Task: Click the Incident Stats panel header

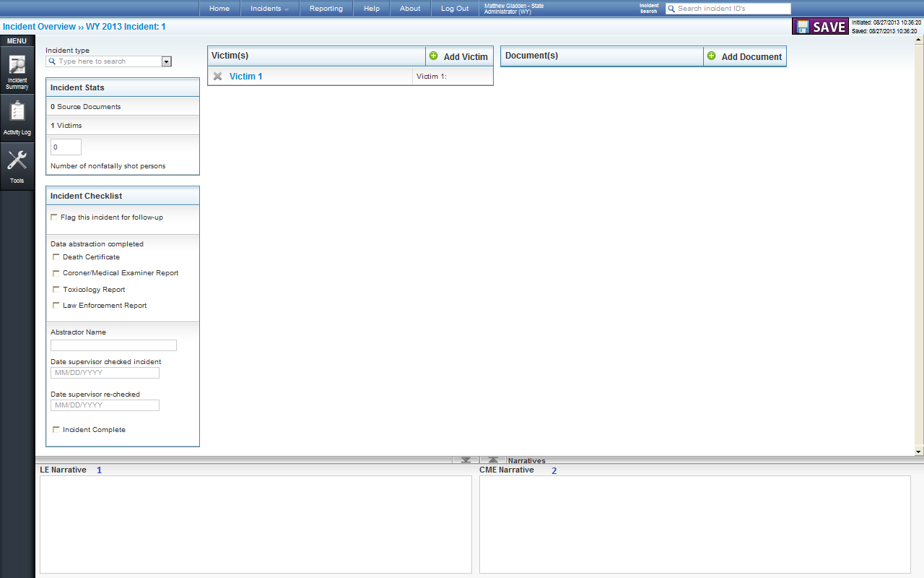Action: click(123, 87)
